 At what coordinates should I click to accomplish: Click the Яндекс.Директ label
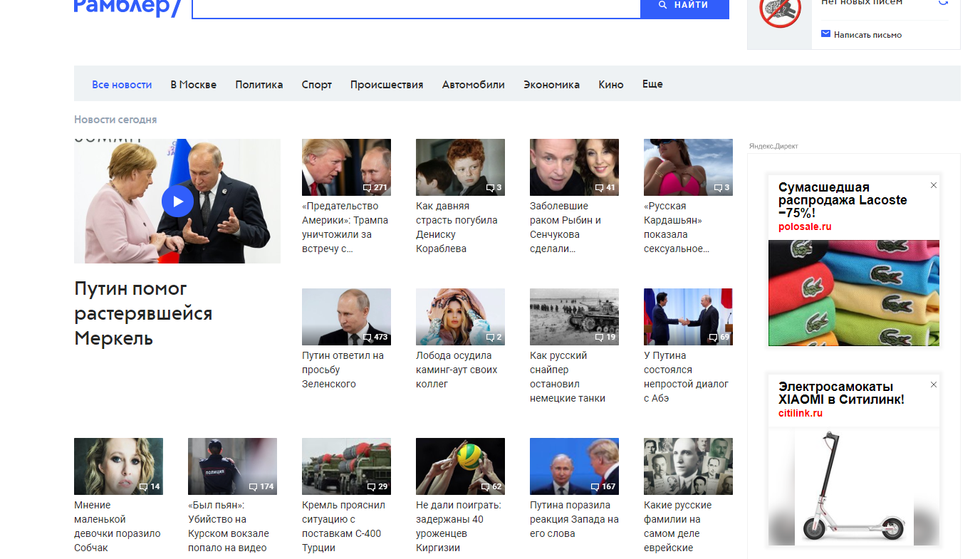(x=773, y=146)
